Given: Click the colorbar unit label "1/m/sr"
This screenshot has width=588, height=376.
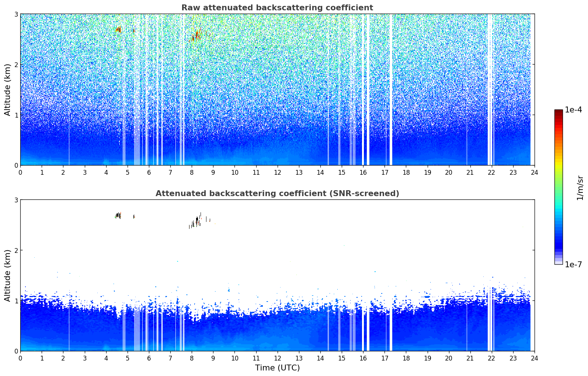Looking at the screenshot, I should (x=580, y=188).
